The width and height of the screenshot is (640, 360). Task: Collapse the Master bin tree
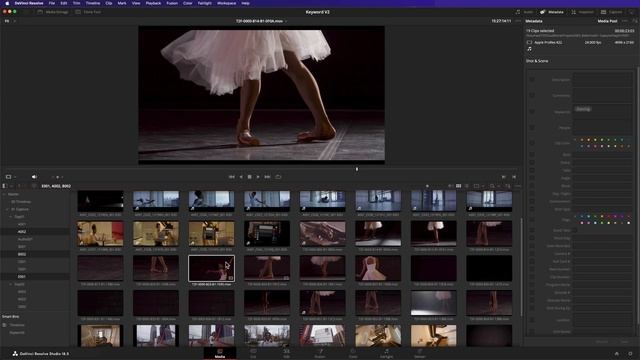pyautogui.click(x=4, y=194)
